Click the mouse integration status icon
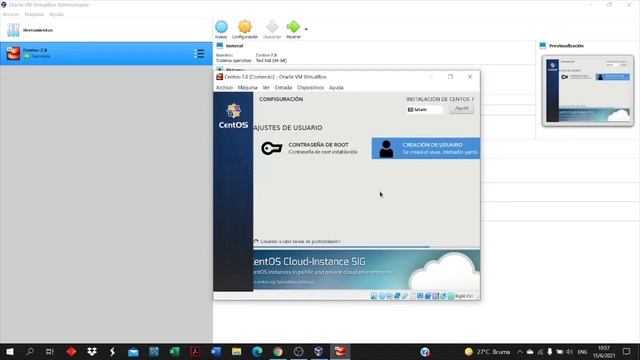 [x=443, y=296]
